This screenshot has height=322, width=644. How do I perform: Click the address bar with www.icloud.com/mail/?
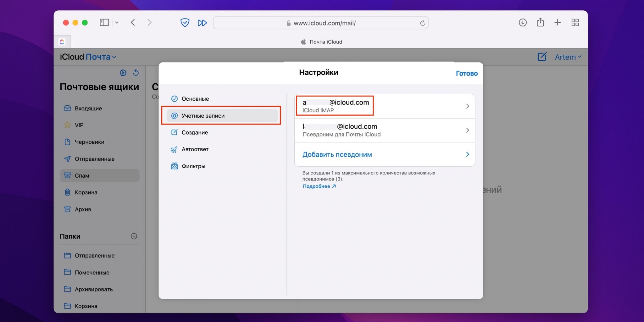coord(320,23)
